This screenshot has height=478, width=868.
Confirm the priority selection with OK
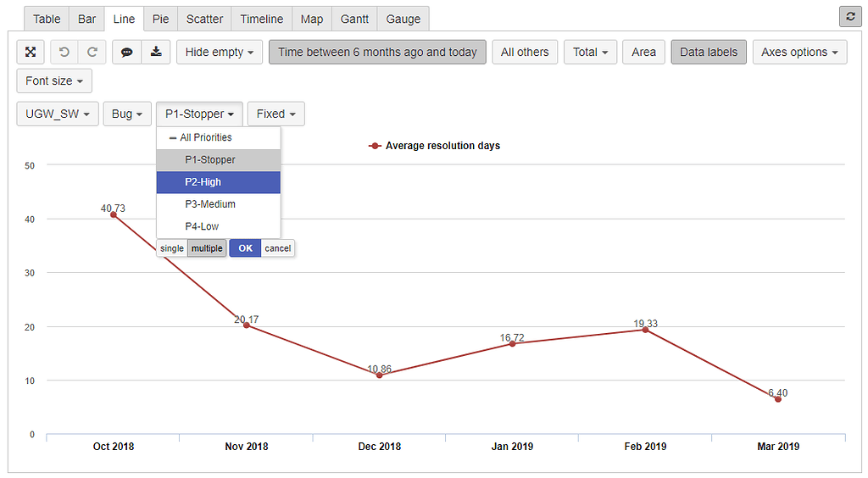(245, 248)
